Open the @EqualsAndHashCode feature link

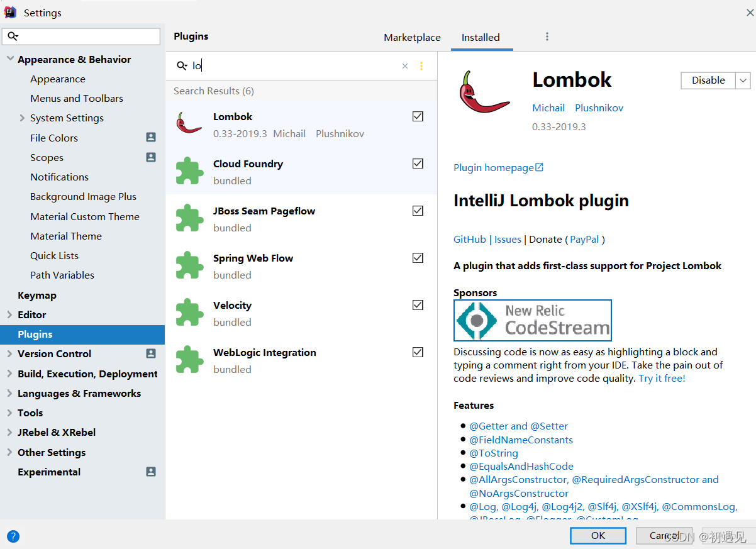(x=521, y=466)
